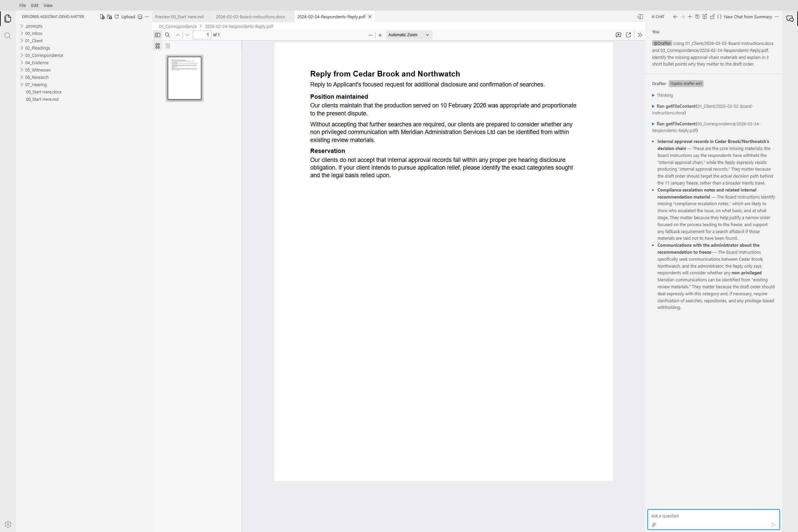Click the New File icon in the explorer
The height and width of the screenshot is (532, 798).
[102, 17]
